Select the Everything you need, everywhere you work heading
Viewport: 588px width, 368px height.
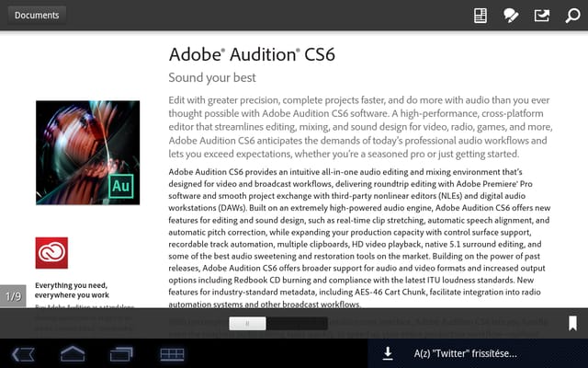point(72,291)
